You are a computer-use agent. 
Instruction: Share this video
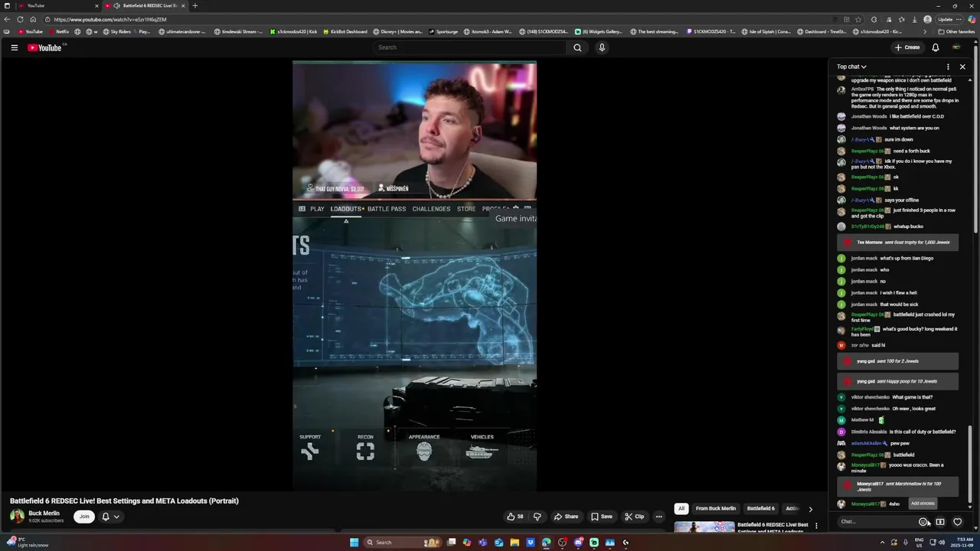click(567, 517)
